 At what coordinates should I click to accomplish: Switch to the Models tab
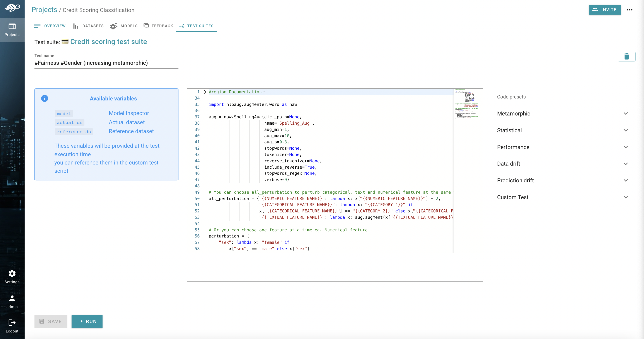click(124, 26)
